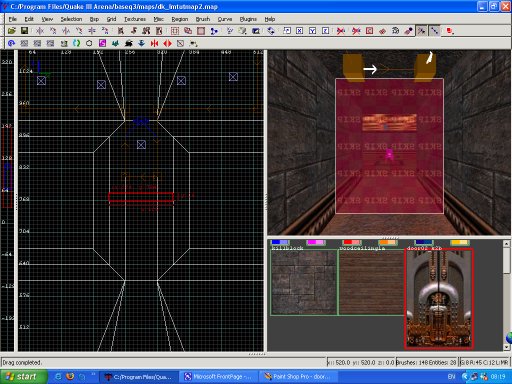512x384 pixels.
Task: Click the Select Inside toolbar icon
Action: (159, 31)
